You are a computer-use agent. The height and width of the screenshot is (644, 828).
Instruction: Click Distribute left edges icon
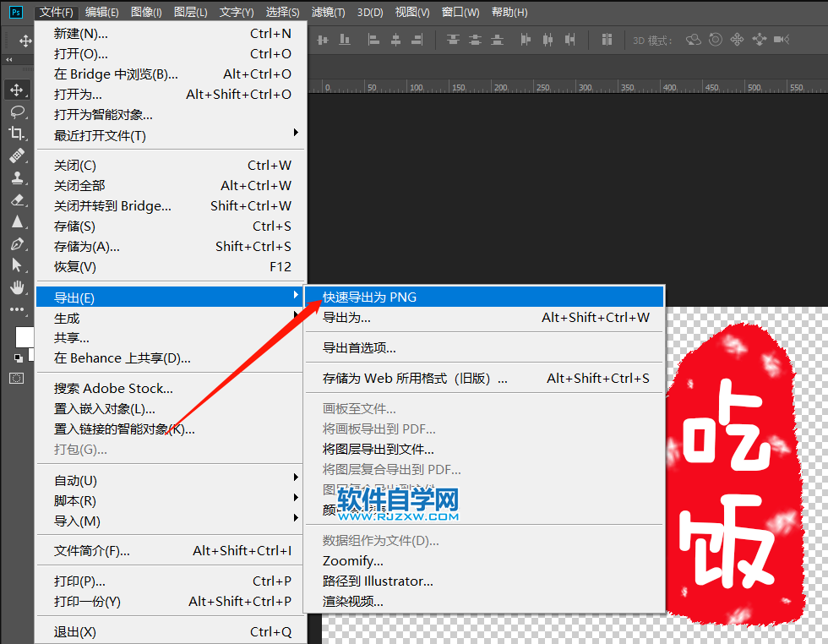coord(526,40)
